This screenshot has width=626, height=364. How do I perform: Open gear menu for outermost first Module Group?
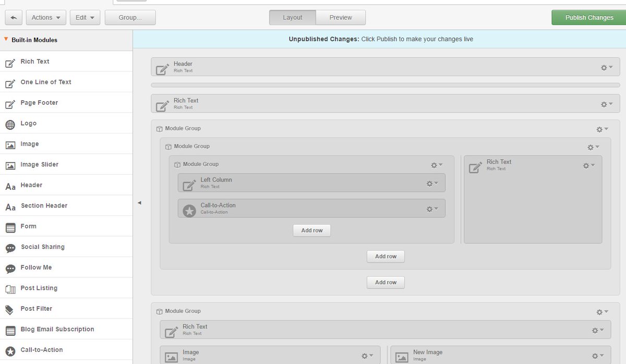point(602,129)
